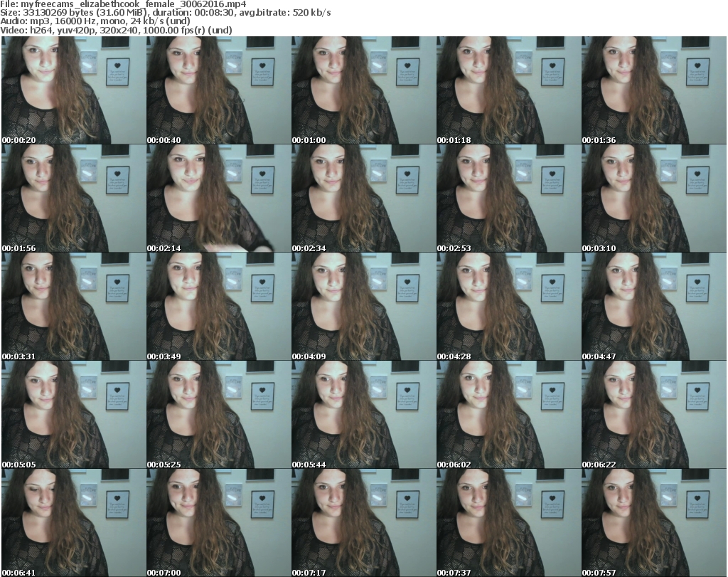Screen dimensions: 728x577
Task: Pick the frame marked 00:02:53
Action: pyautogui.click(x=508, y=198)
